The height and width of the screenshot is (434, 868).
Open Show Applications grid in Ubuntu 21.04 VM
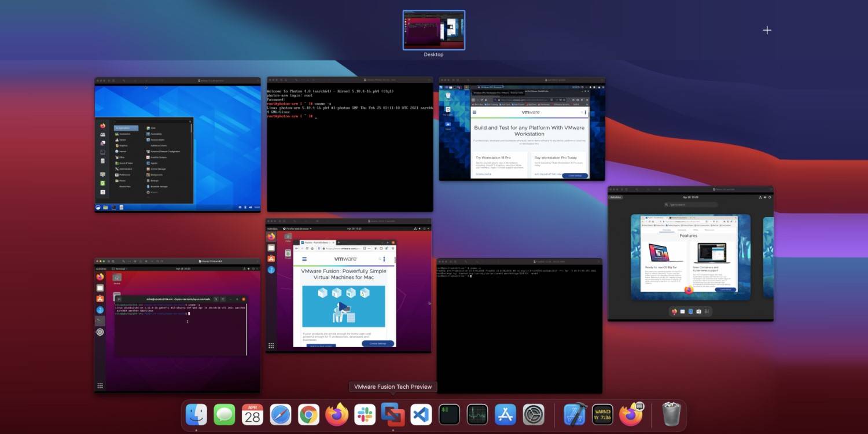point(100,386)
